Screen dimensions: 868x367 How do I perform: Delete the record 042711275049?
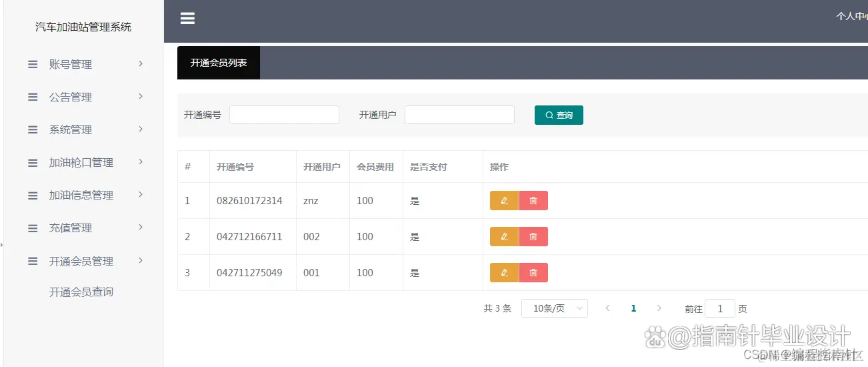point(533,272)
